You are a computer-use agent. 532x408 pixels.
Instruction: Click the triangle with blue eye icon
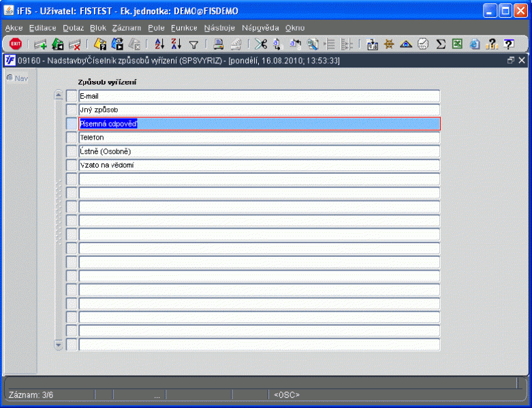[x=406, y=44]
